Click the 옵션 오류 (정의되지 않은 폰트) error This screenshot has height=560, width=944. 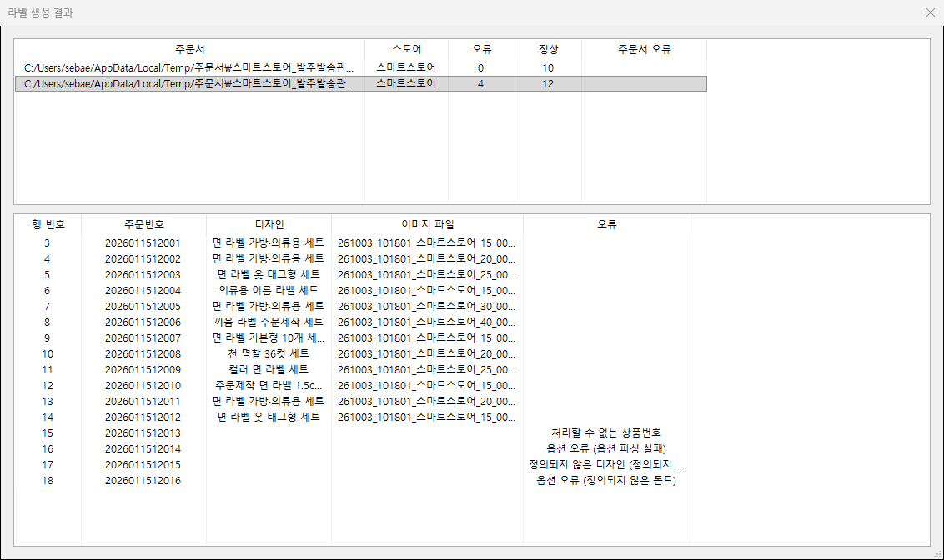(x=606, y=480)
